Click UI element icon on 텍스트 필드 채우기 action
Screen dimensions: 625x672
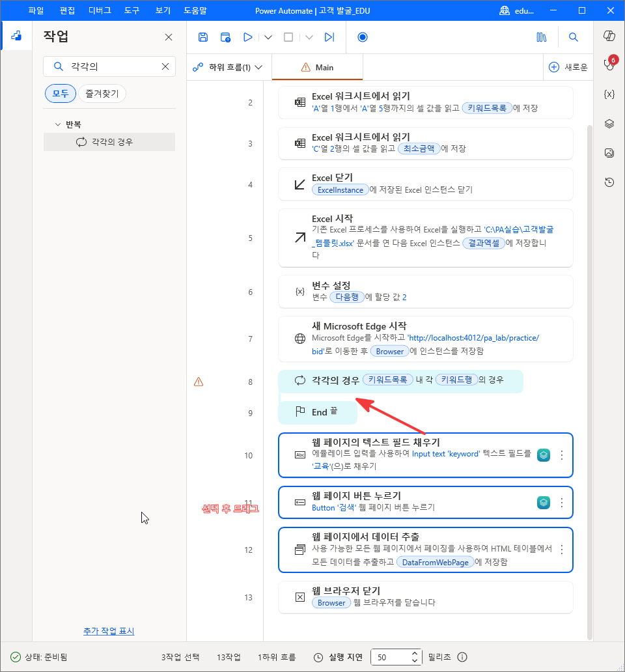tap(544, 455)
